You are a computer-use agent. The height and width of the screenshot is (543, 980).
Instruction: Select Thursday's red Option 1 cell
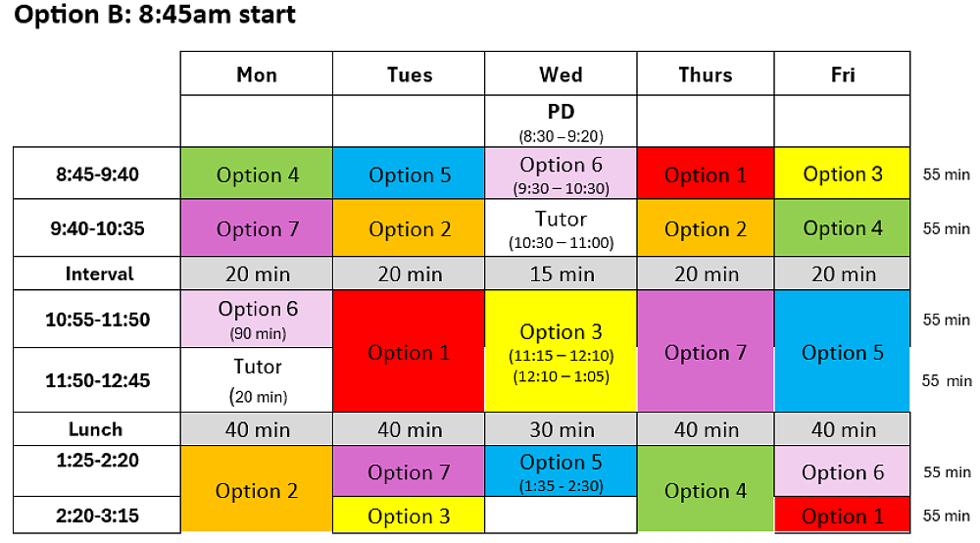tap(705, 174)
